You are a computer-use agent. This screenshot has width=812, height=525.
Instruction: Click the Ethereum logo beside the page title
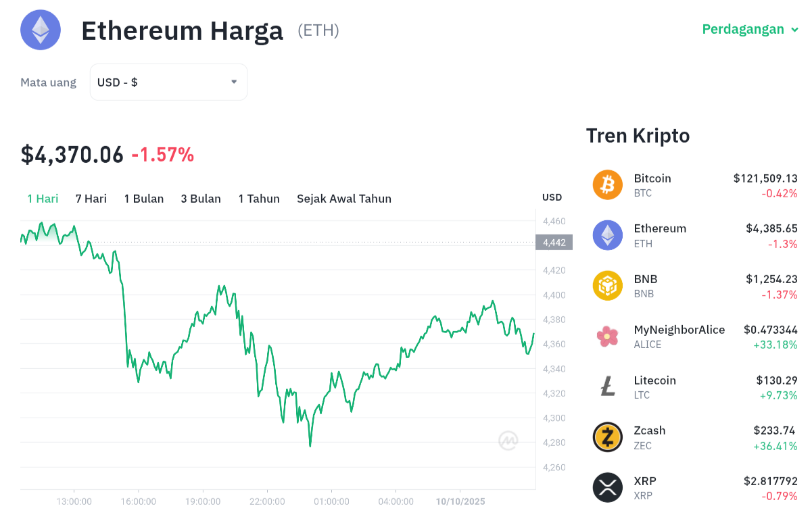pyautogui.click(x=41, y=30)
